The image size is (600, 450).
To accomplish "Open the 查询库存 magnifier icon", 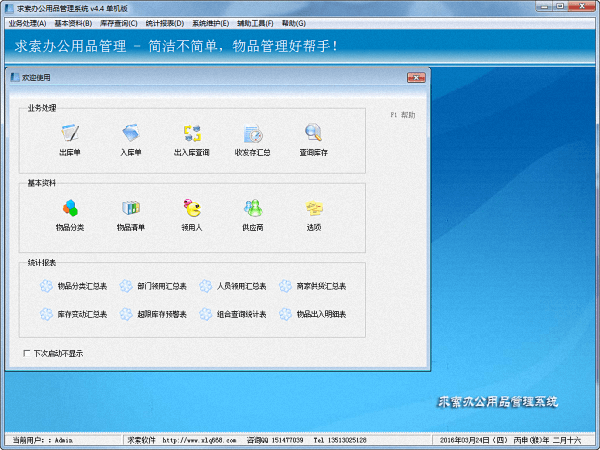I will point(313,133).
